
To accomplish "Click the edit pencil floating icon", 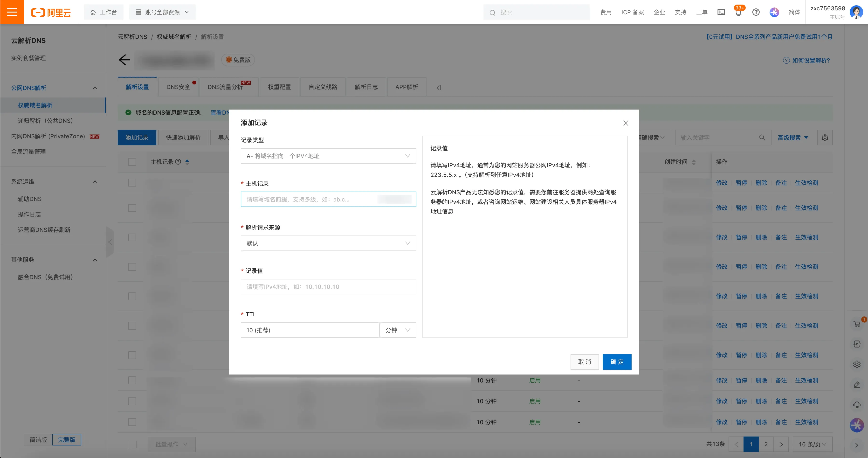I will [x=857, y=385].
